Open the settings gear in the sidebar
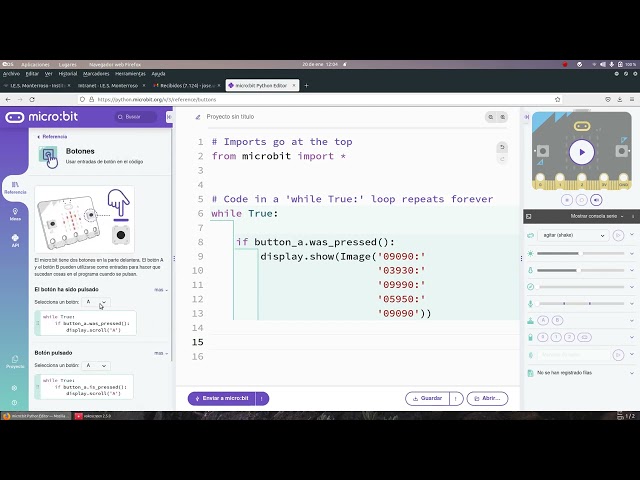The width and height of the screenshot is (640, 480). coord(14,388)
